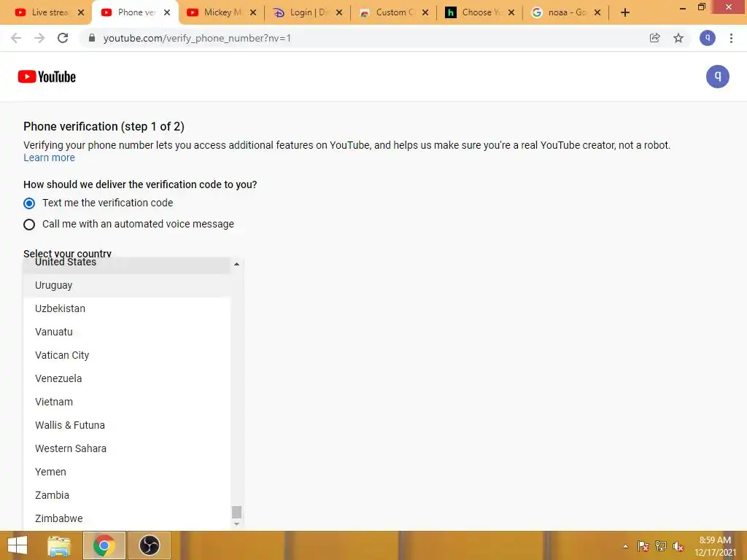Screen dimensions: 747x560
Task: Show hidden tray icons arrow
Action: coord(625,546)
